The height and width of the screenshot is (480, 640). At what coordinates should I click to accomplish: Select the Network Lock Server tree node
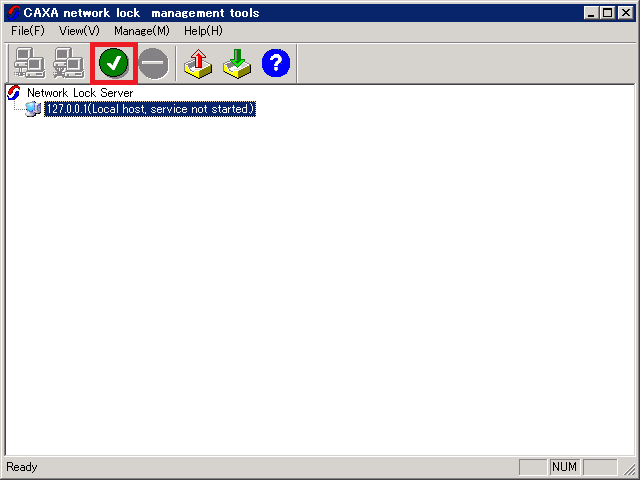coord(80,93)
